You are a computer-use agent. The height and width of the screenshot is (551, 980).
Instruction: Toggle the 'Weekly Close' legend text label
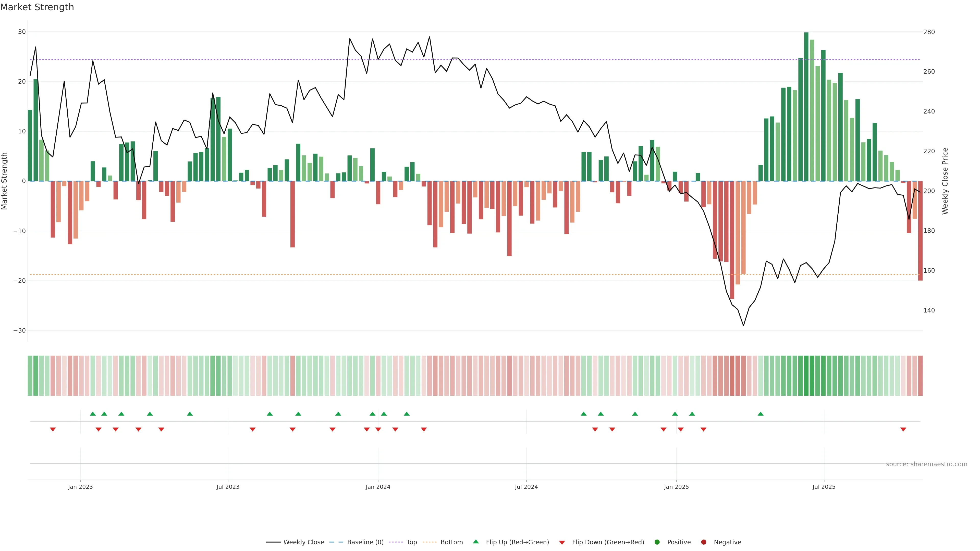pyautogui.click(x=304, y=542)
